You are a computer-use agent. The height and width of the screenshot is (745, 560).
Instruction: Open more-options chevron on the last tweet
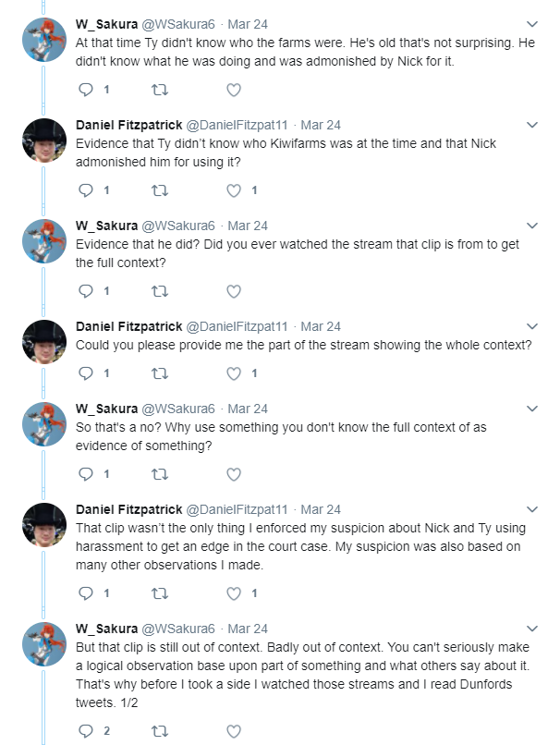532,629
